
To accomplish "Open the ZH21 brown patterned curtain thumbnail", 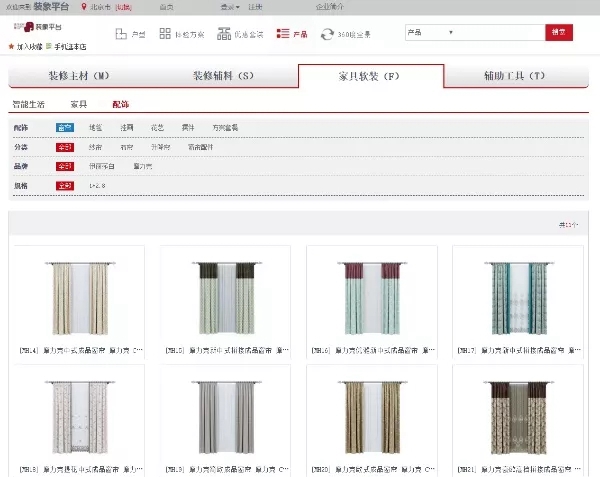I will (x=519, y=417).
